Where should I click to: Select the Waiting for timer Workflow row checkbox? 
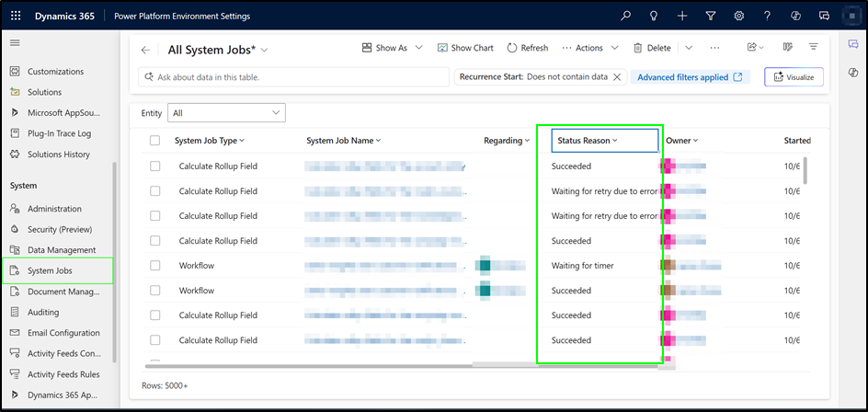point(154,266)
